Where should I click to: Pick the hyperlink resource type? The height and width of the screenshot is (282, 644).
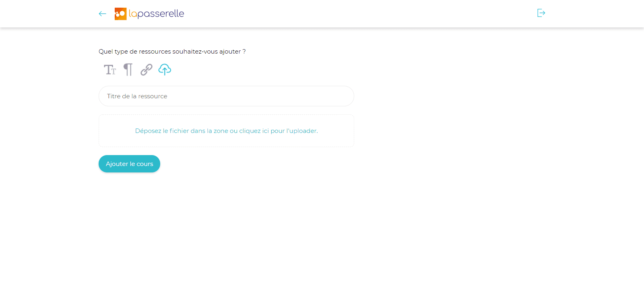point(146,70)
